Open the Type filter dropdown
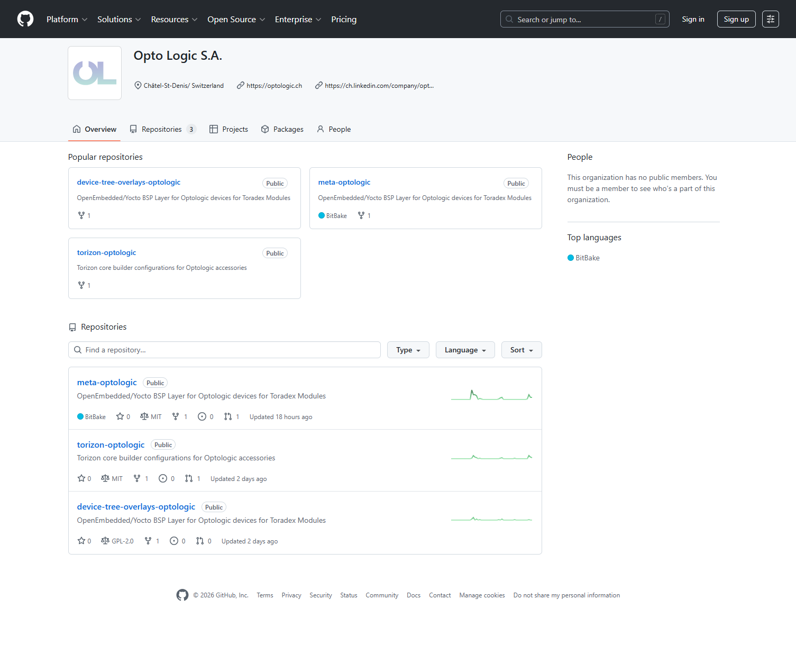Screen dimensions: 796x672 408,350
